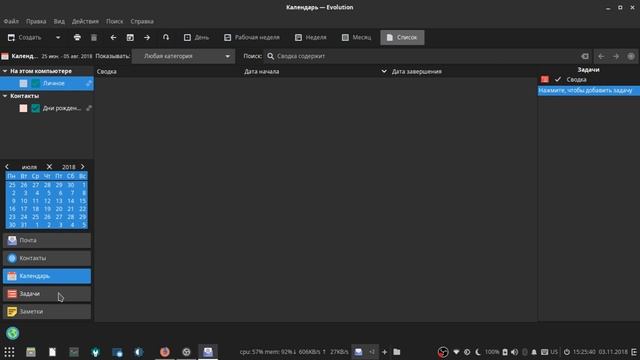
Task: Collapse the На этом компьютере group
Action: point(5,71)
